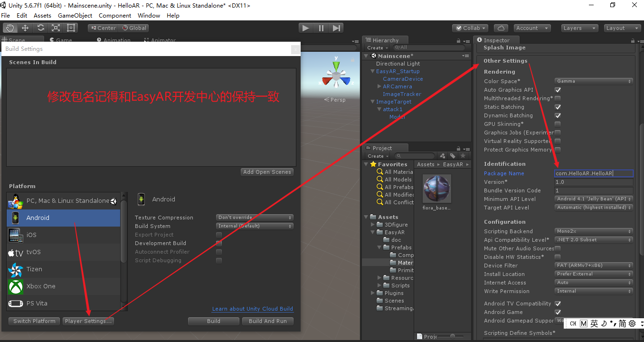
Task: Open the Account dropdown
Action: coord(532,28)
